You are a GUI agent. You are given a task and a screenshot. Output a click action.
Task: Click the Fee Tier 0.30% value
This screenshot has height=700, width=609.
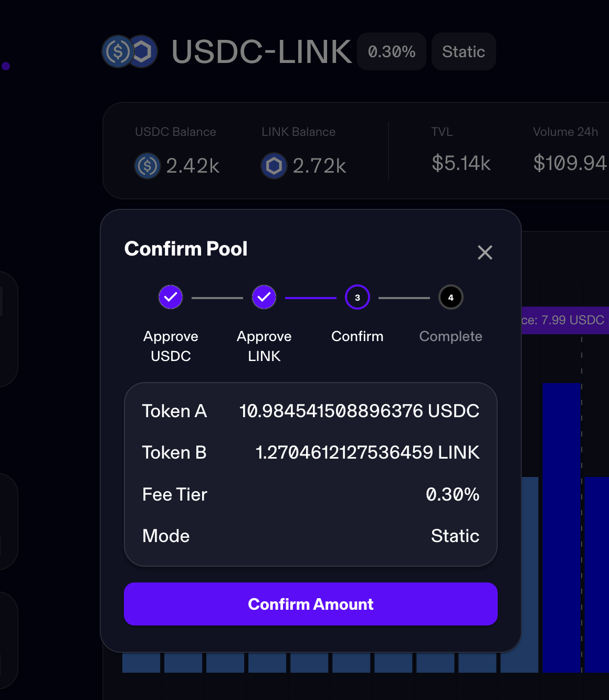pyautogui.click(x=453, y=494)
